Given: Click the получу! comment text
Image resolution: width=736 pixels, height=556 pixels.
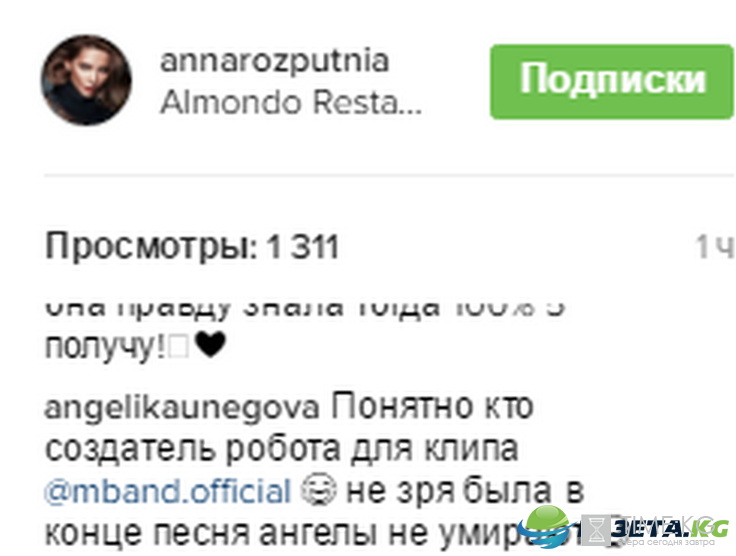Looking at the screenshot, I should [x=105, y=347].
